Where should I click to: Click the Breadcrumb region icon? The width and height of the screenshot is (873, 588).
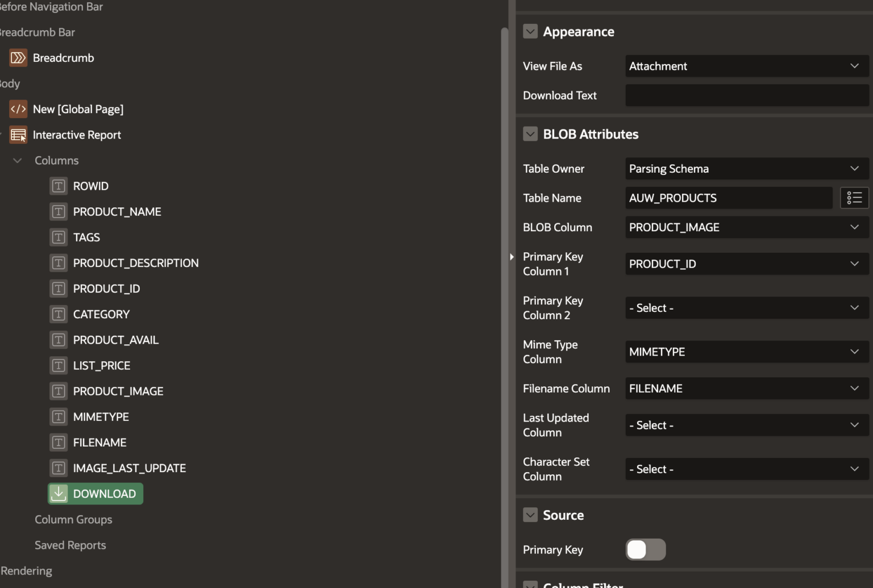(18, 57)
